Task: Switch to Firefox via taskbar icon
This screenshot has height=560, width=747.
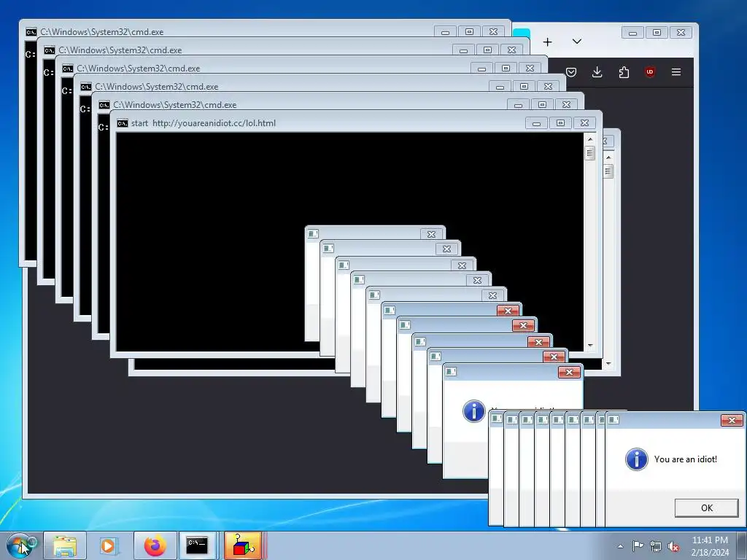Action: 155,545
